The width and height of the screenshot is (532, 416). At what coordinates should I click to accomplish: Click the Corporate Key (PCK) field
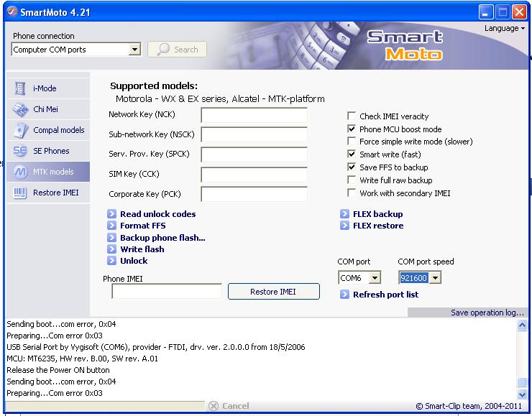tap(254, 194)
